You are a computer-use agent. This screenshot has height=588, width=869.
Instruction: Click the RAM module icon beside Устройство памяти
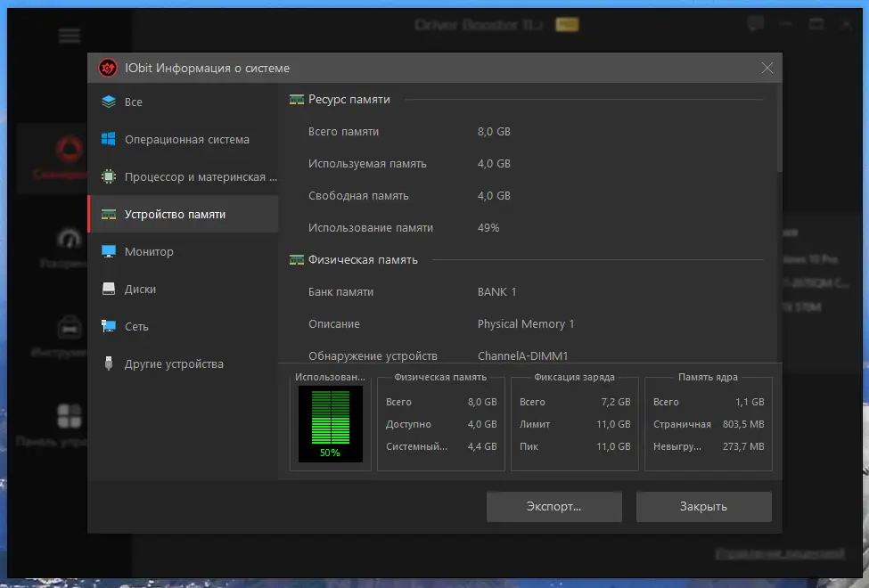(111, 214)
